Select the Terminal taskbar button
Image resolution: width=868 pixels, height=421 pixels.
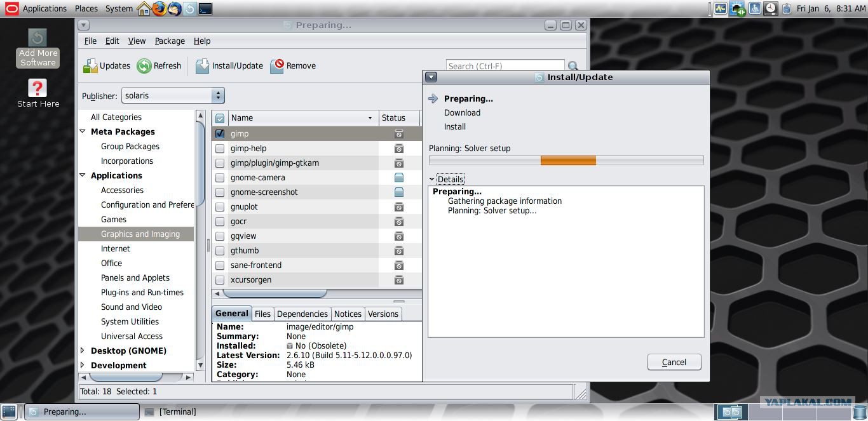point(170,412)
